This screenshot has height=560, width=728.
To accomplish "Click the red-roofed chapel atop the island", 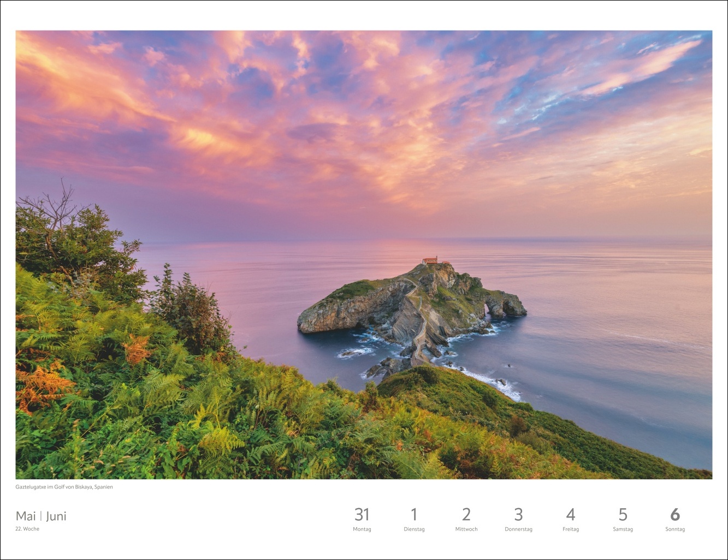I will [430, 260].
